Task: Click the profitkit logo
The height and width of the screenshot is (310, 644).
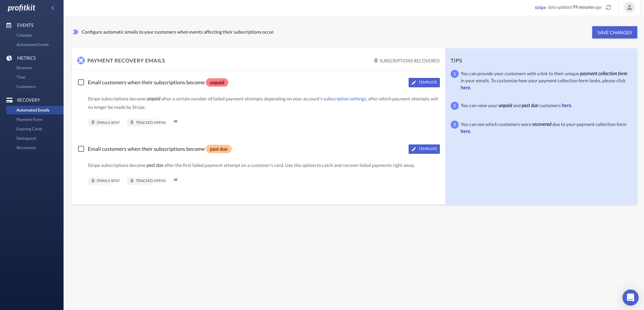Action: coord(22,8)
